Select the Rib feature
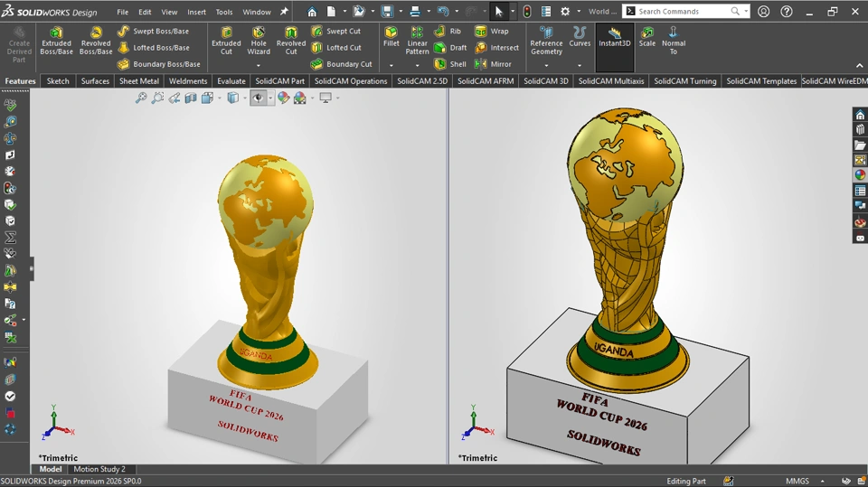868x487 pixels. (x=448, y=32)
